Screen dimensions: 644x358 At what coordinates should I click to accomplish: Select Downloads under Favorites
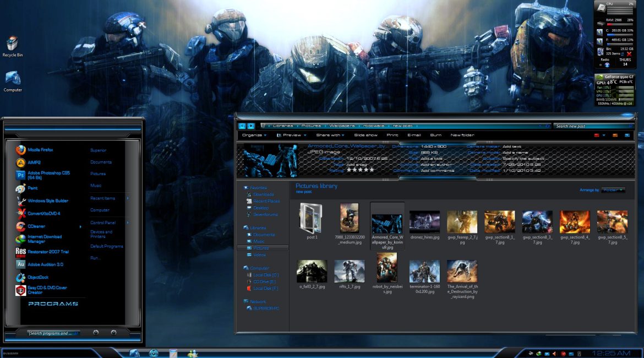(263, 194)
